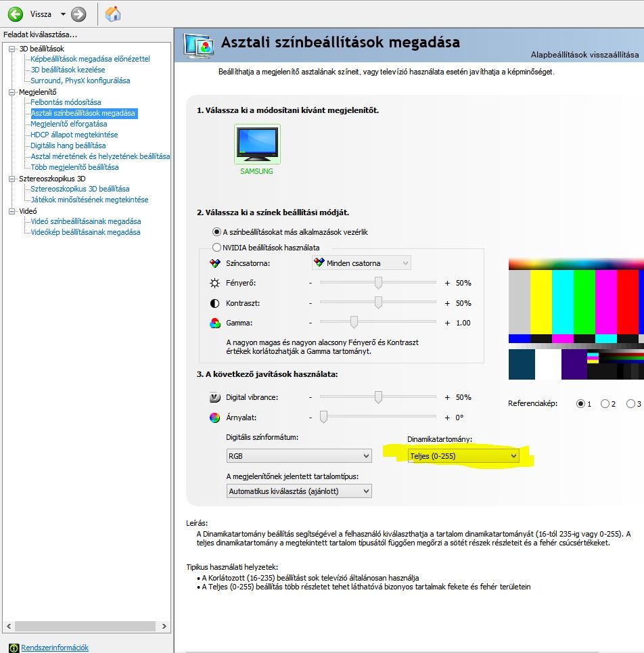Click the green Back arrow icon
This screenshot has width=644, height=653.
(x=16, y=14)
